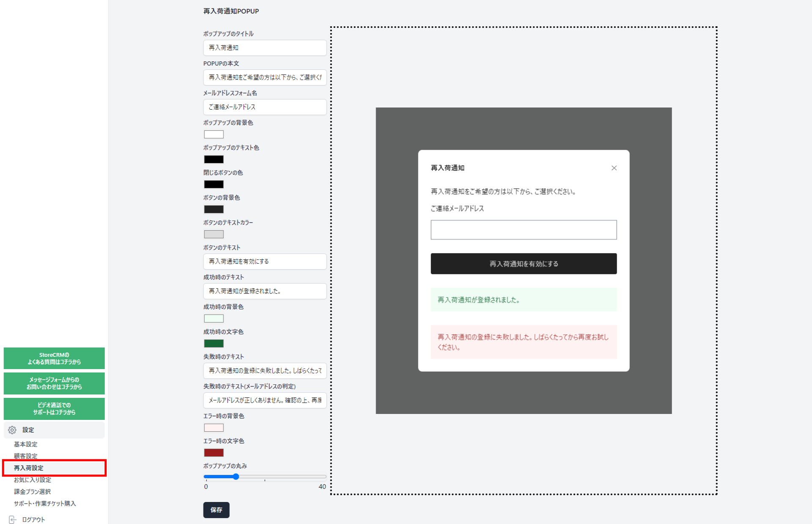Adjust the popup corner roundness slider
This screenshot has width=812, height=524.
tap(235, 476)
